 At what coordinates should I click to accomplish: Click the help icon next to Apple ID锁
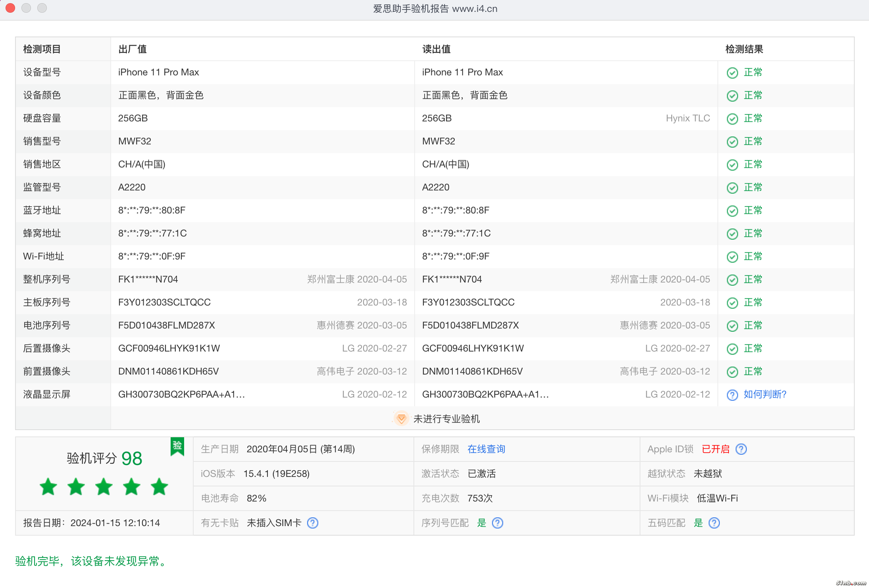click(x=741, y=449)
